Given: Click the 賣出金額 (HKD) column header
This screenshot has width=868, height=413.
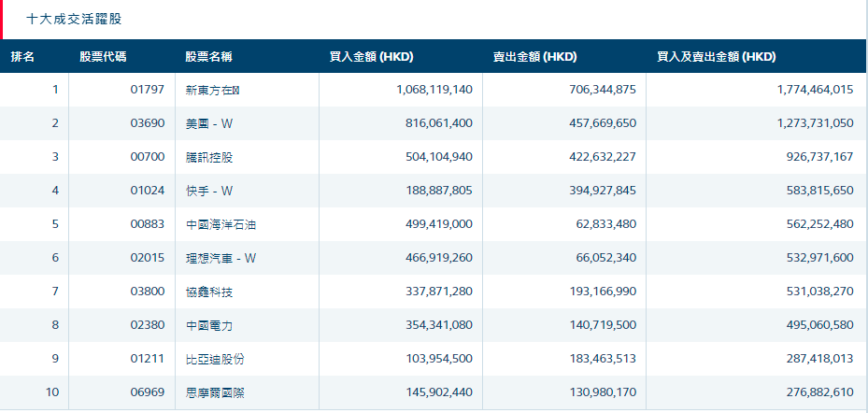Looking at the screenshot, I should 535,56.
